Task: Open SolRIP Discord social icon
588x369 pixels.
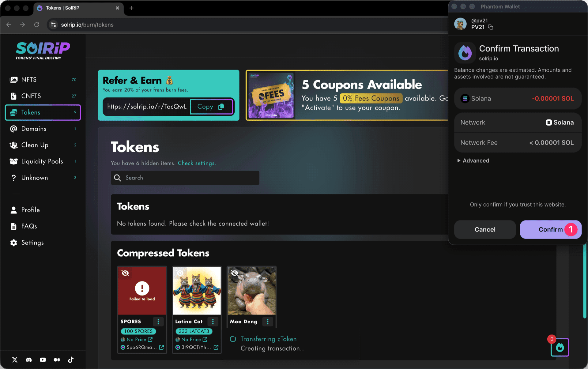Action: click(x=29, y=360)
